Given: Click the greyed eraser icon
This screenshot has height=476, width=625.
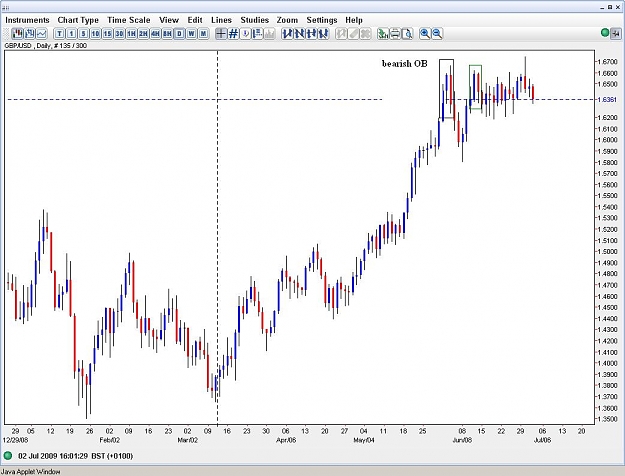Looking at the screenshot, I should click(x=353, y=34).
